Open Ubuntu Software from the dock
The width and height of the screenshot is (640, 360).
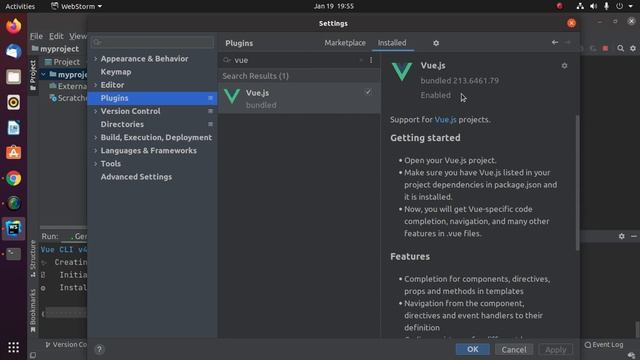[13, 153]
